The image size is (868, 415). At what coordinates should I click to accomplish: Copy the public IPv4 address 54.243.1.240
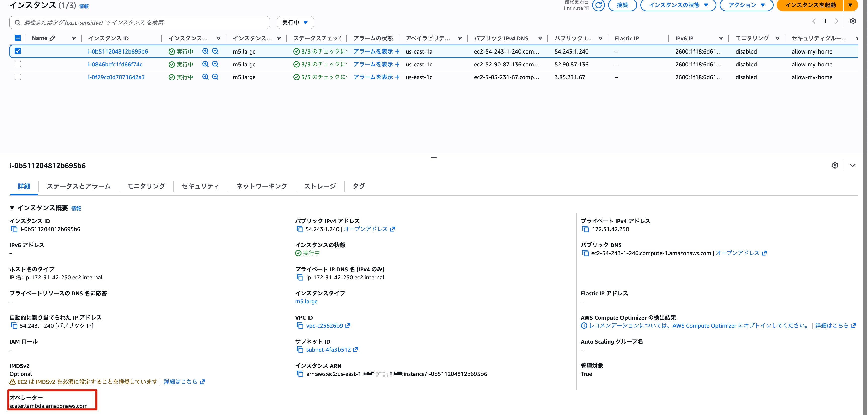click(x=300, y=229)
